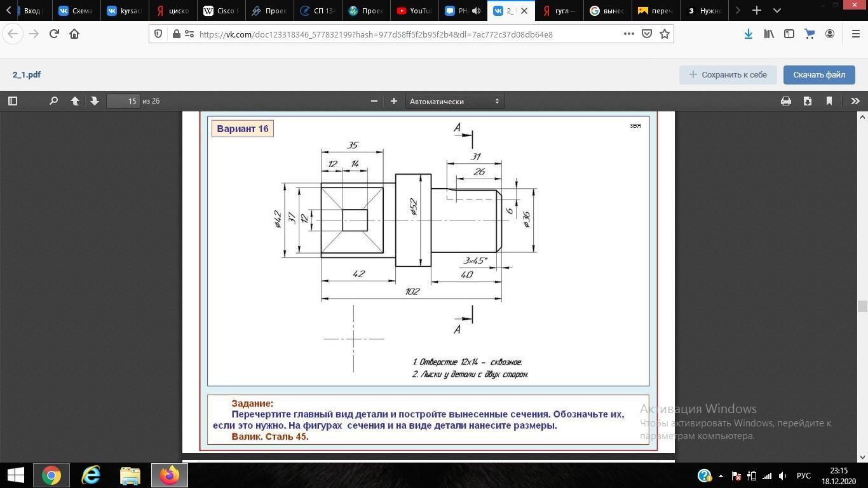
Task: Switch the input language 'РУС'
Action: click(x=804, y=476)
